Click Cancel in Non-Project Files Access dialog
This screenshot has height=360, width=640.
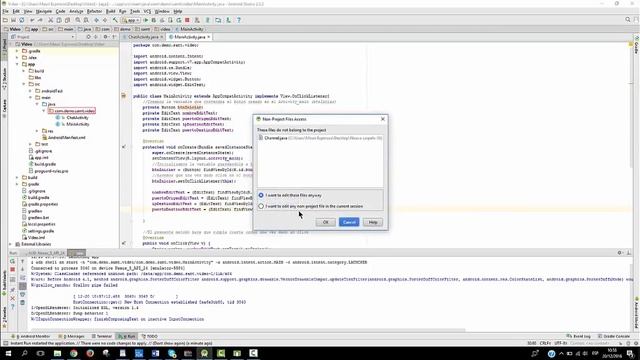(349, 222)
